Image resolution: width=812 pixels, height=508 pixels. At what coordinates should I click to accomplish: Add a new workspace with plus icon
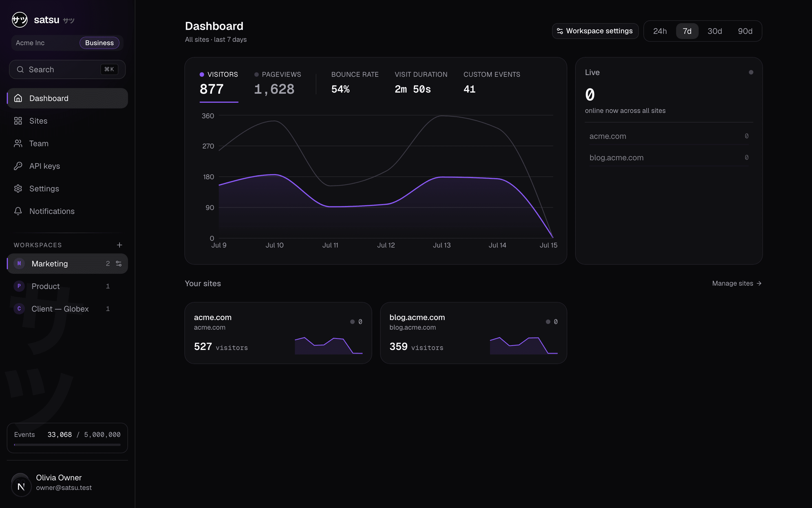click(x=120, y=245)
